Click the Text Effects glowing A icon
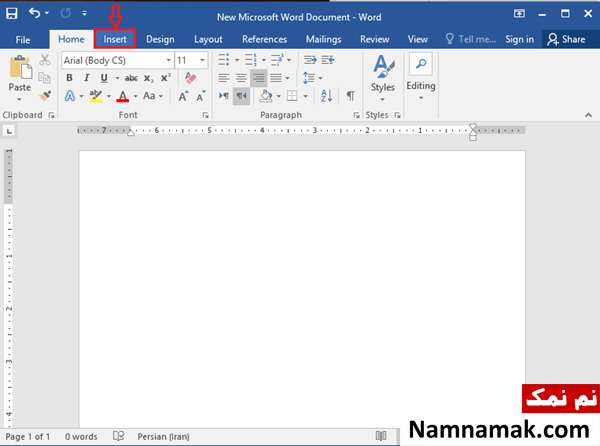Image resolution: width=600 pixels, height=446 pixels. (x=70, y=96)
